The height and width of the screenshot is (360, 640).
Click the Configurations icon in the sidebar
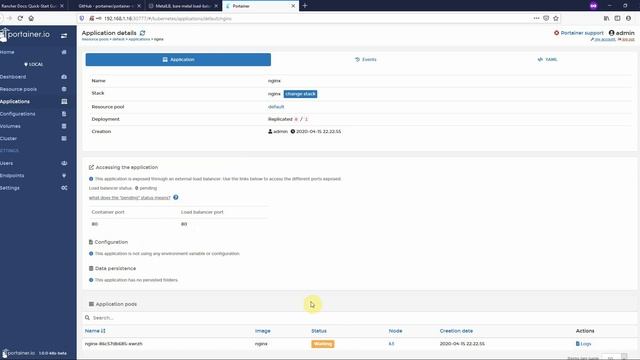(x=64, y=114)
